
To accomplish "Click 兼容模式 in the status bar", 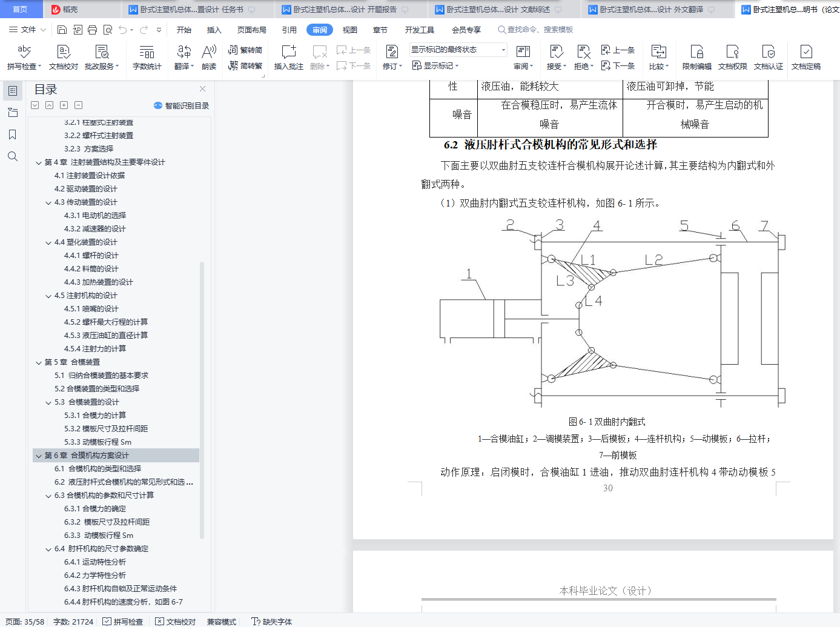I will coord(222,622).
